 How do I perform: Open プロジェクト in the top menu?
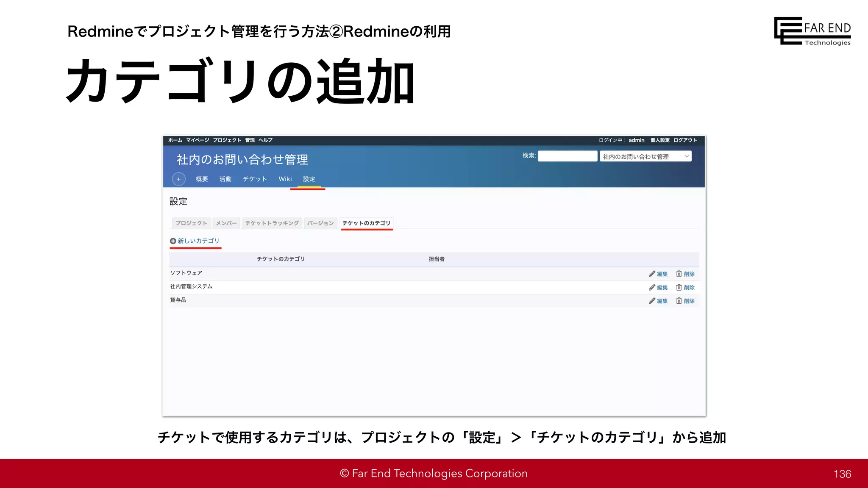(x=227, y=140)
